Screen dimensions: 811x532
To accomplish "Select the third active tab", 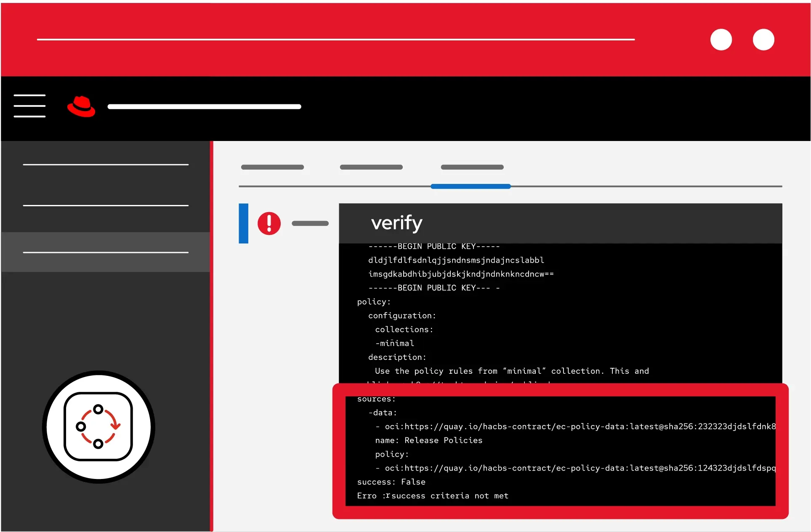I will pos(472,167).
